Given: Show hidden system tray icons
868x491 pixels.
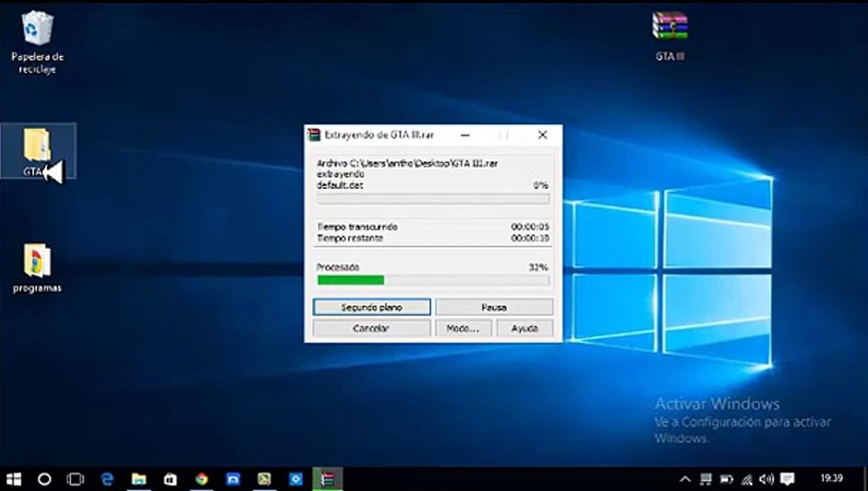Looking at the screenshot, I should tap(686, 479).
